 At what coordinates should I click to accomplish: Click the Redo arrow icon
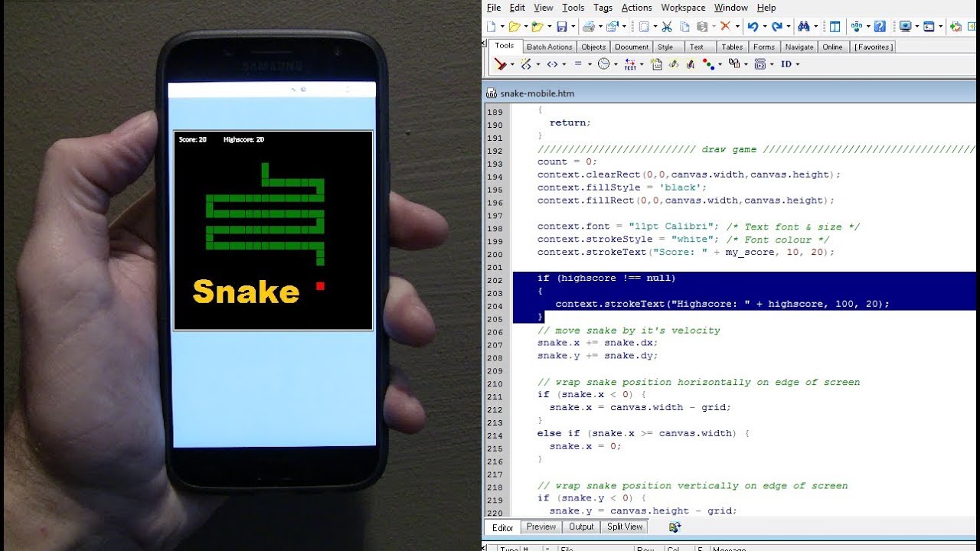776,27
